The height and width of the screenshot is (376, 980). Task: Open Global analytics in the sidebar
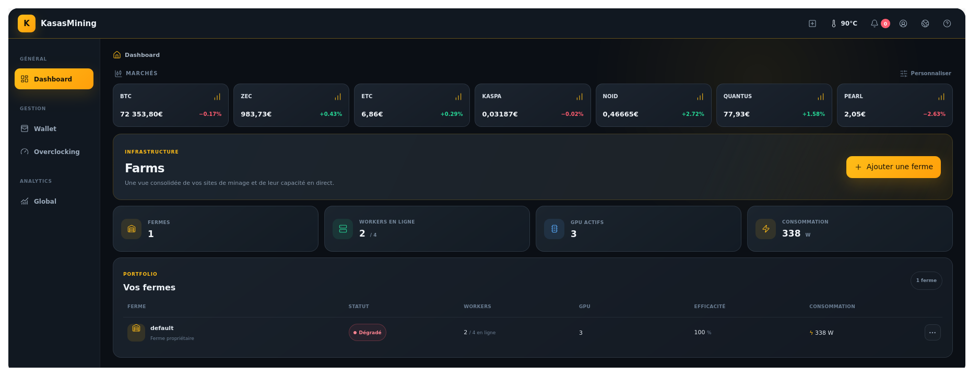(54, 201)
